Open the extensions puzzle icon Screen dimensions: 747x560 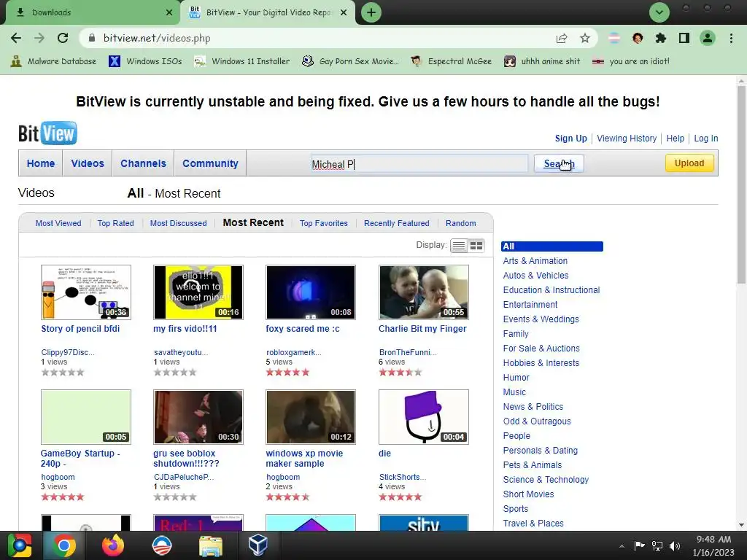[x=660, y=38]
